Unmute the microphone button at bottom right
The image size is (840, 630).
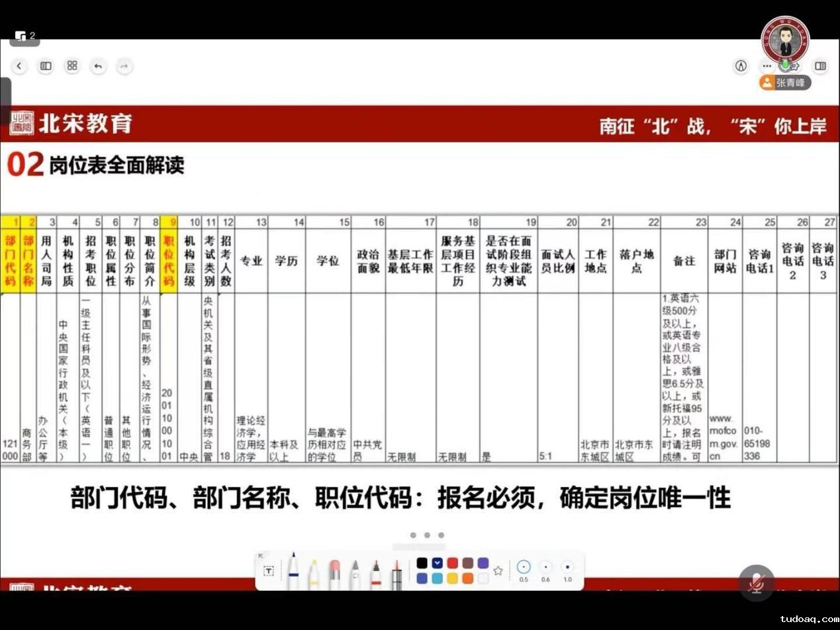(x=757, y=583)
